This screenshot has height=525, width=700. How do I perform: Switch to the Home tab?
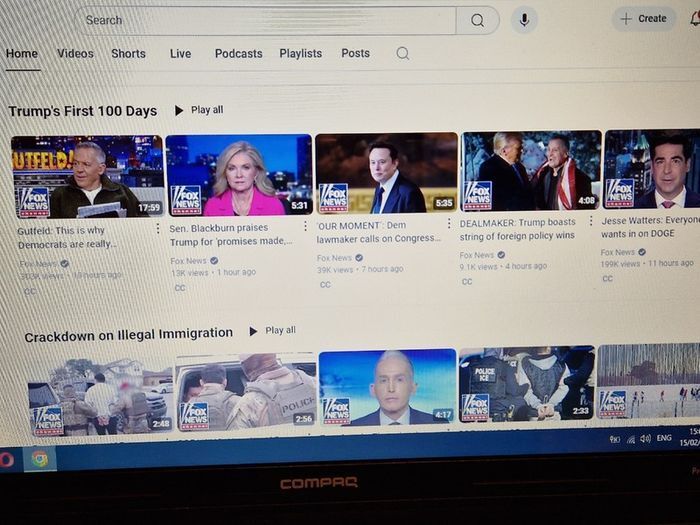22,54
